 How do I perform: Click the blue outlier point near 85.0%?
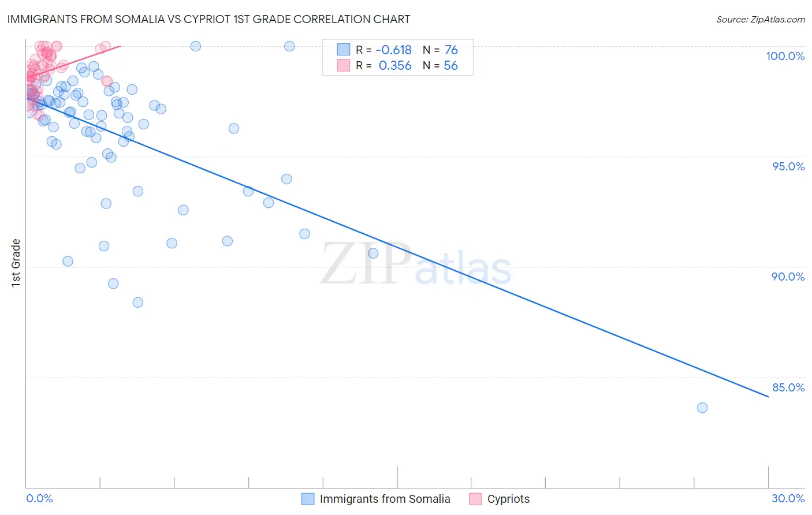702,408
